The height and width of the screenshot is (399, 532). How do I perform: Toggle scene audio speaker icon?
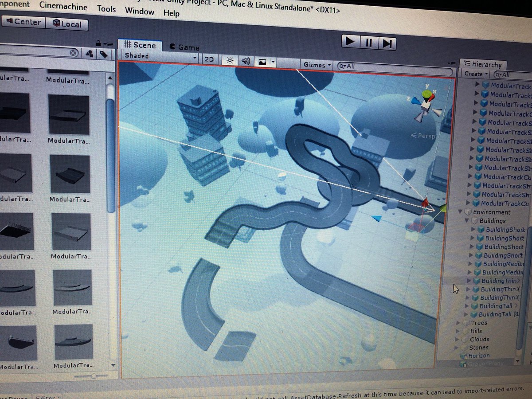[x=246, y=61]
